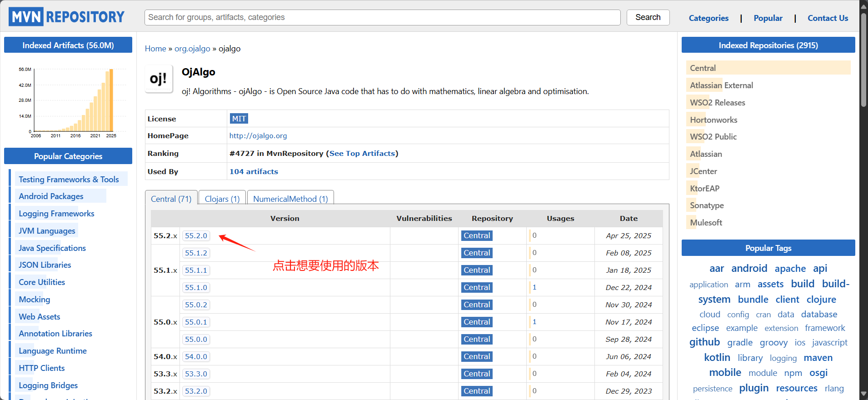Screen dimensions: 868x400
Task: Click the oj! artifact logo image
Action: (x=159, y=79)
